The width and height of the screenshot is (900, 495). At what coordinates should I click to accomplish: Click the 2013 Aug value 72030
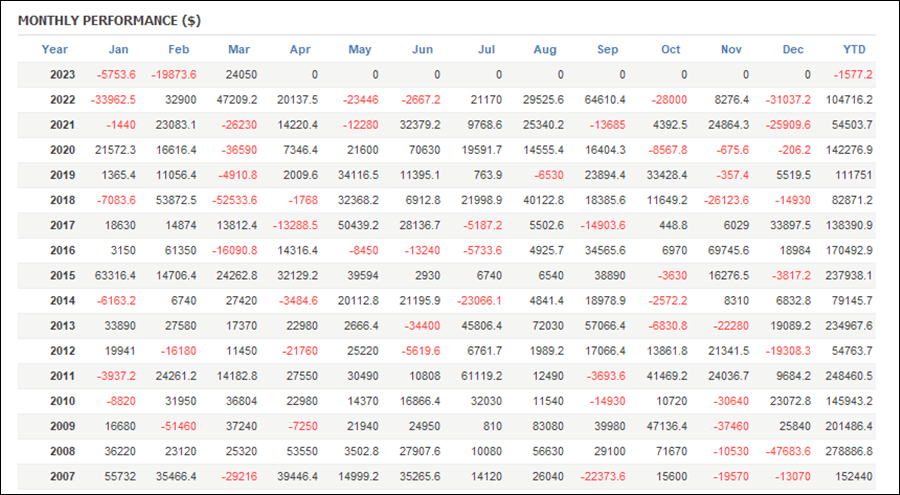548,326
